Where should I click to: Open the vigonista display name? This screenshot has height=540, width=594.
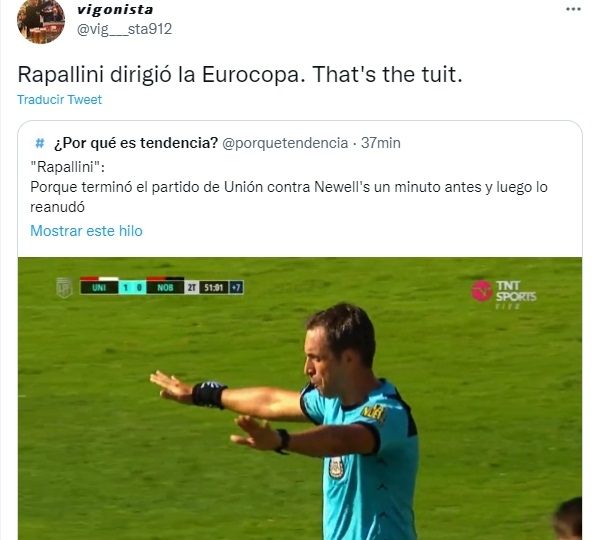(x=115, y=10)
